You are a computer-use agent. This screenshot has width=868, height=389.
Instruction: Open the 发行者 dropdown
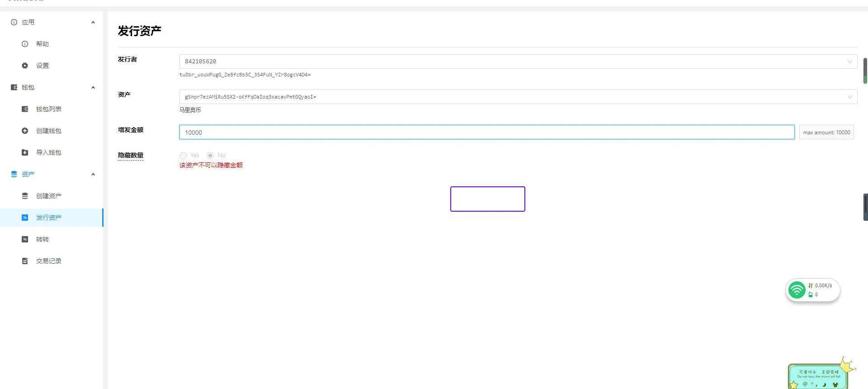click(x=518, y=62)
